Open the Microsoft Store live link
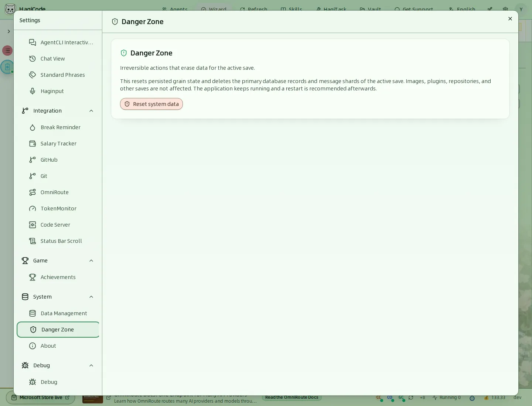The width and height of the screenshot is (532, 406). click(41, 398)
